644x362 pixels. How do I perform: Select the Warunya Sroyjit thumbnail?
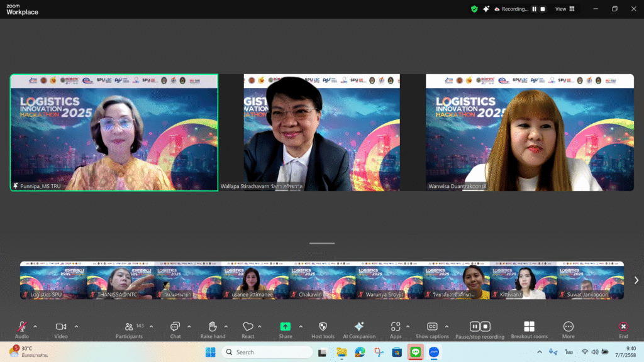pos(389,280)
